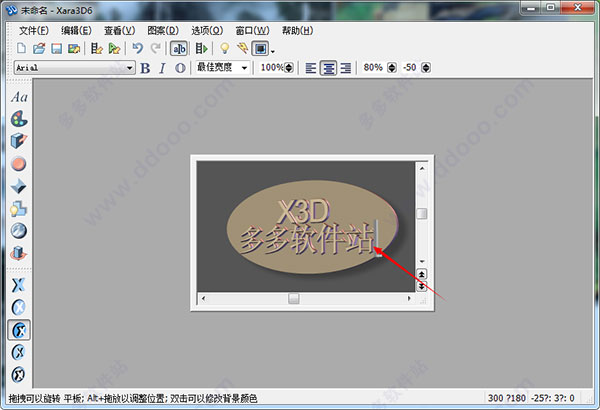Click the lightning bolt toolbar icon

pyautogui.click(x=242, y=49)
